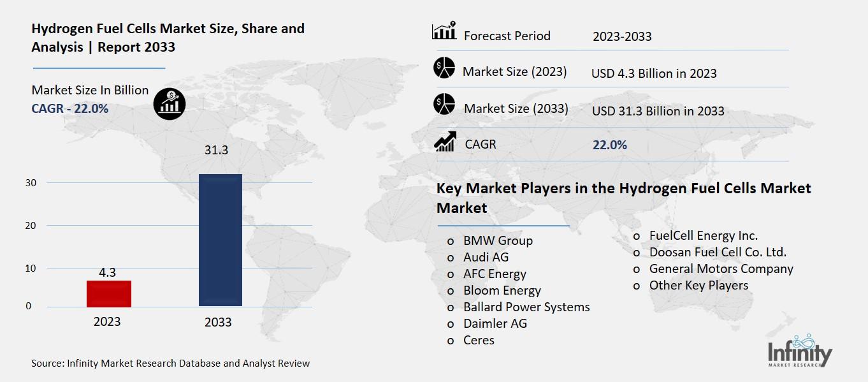Screen dimensions: 868x382
Task: Click the location pin atop the Forecast Period icon
Action: [x=452, y=22]
